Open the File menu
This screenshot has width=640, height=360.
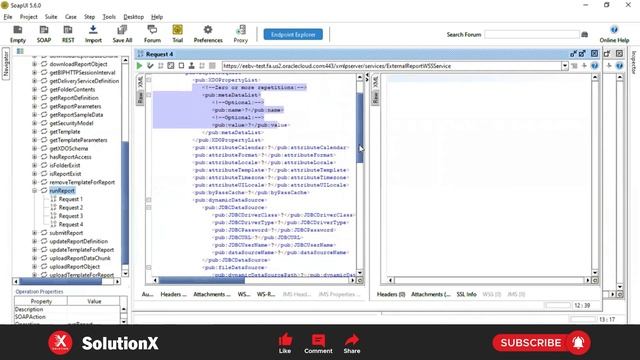click(x=8, y=17)
